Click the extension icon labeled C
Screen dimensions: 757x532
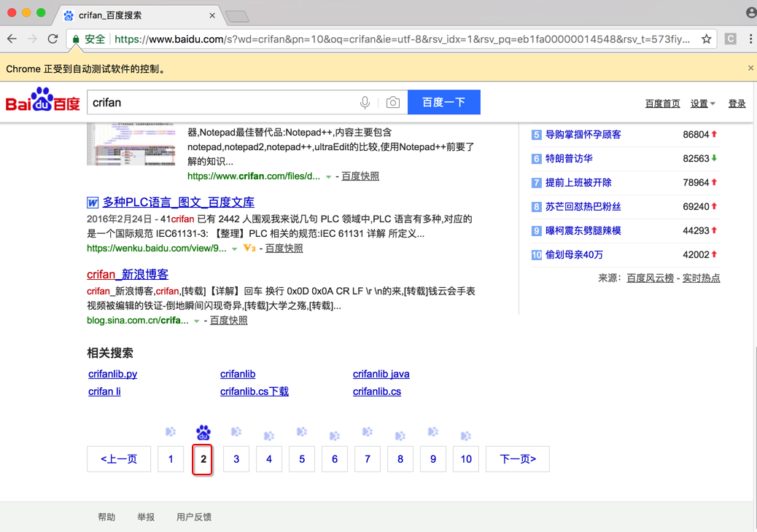tap(731, 39)
